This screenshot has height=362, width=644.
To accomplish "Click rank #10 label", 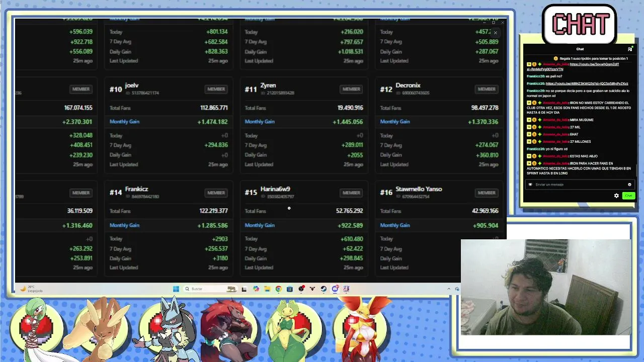I will (x=116, y=89).
